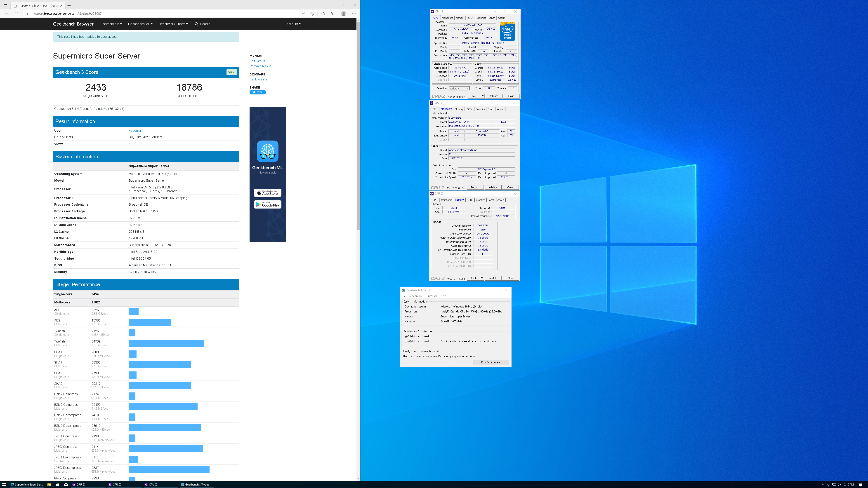Switch to Bench tab in top CPU-Z window
This screenshot has height=488, width=868.
(492, 18)
